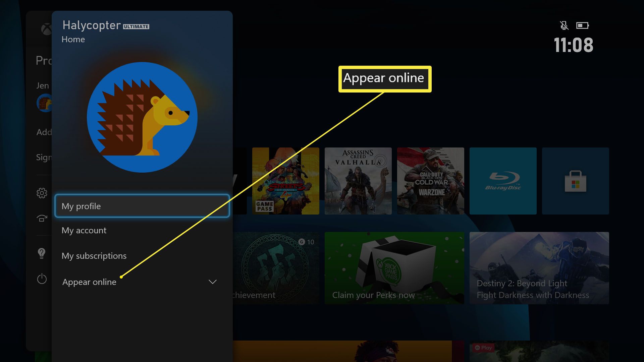The height and width of the screenshot is (362, 644).
Task: Click the muted microphone status icon
Action: click(564, 25)
